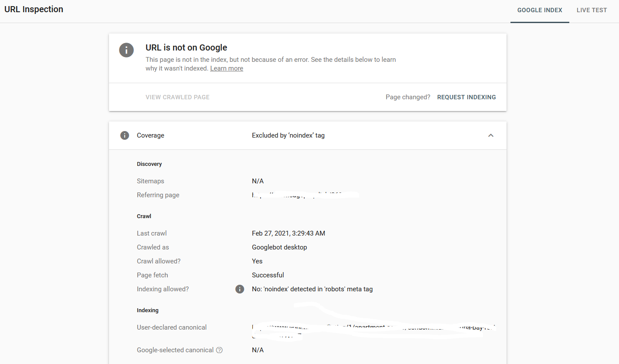Click the 'Yes' value for Crawl allowed
The image size is (619, 364).
coord(257,261)
